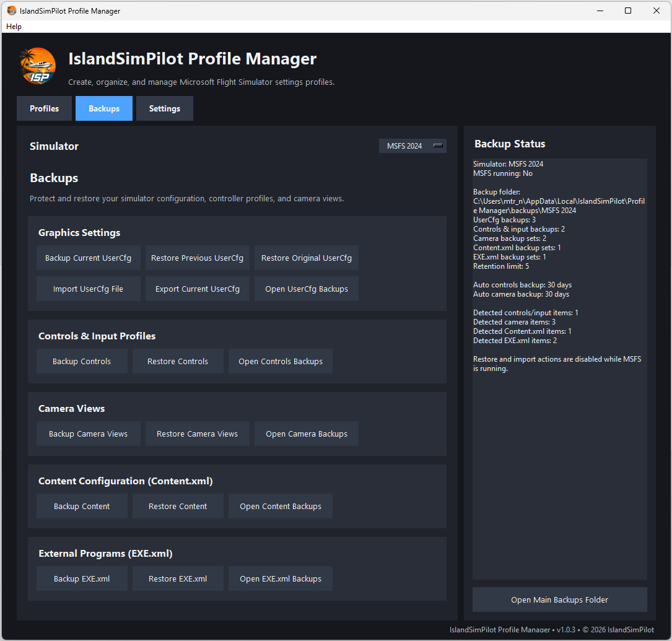Close the Profile Manager window

tap(656, 11)
